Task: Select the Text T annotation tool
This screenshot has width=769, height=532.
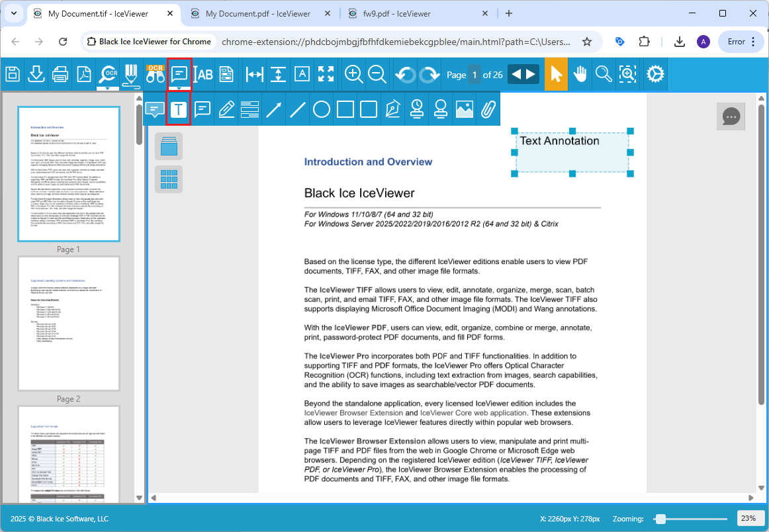Action: 179,109
